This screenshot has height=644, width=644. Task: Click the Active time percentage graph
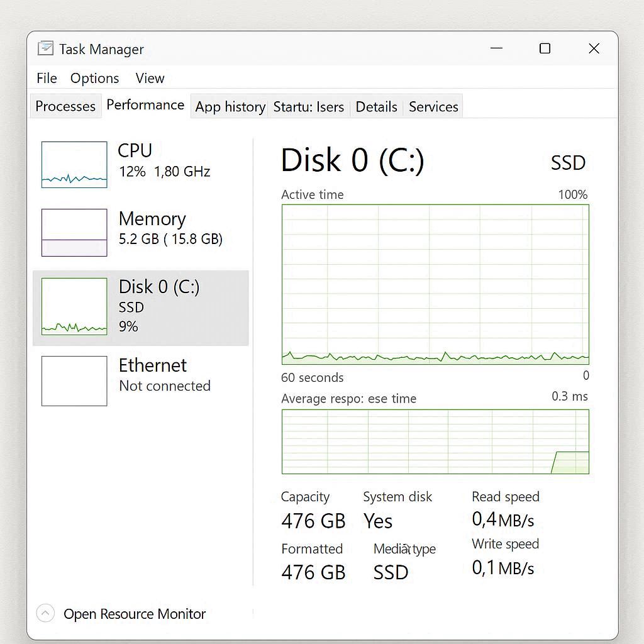(435, 284)
